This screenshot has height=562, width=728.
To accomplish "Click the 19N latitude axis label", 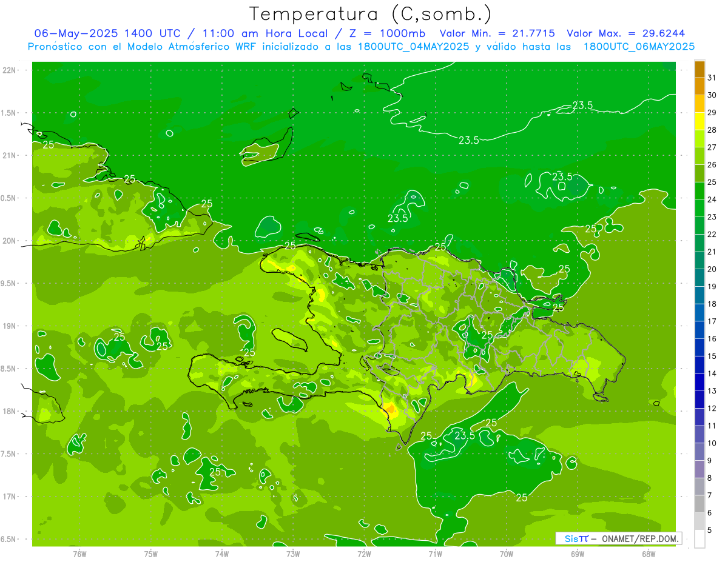I will [x=9, y=326].
